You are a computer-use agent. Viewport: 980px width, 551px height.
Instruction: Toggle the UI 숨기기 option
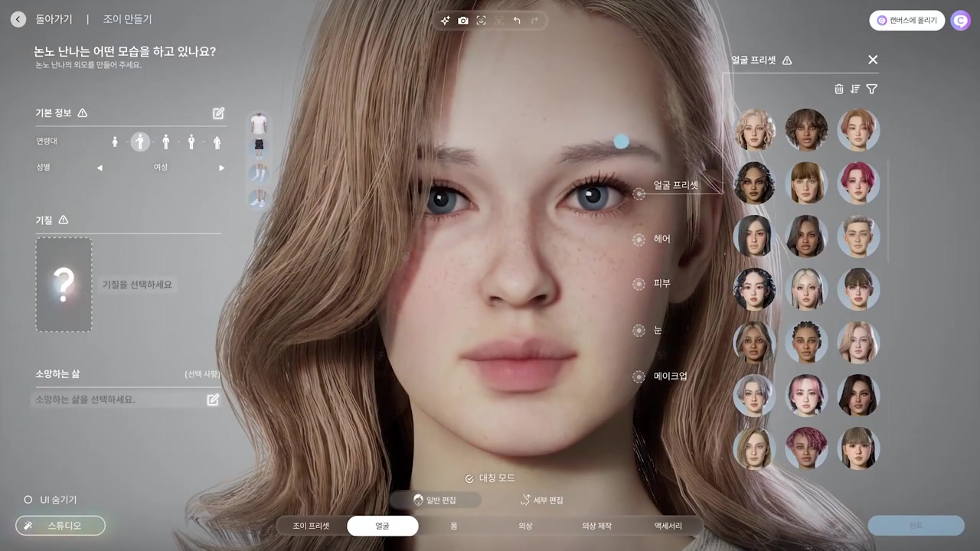51,500
